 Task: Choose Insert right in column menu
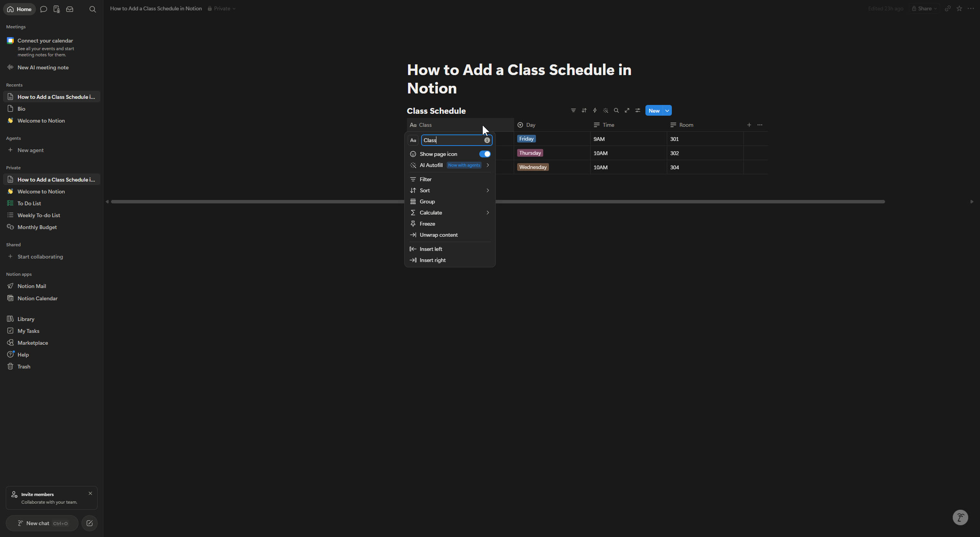click(450, 260)
